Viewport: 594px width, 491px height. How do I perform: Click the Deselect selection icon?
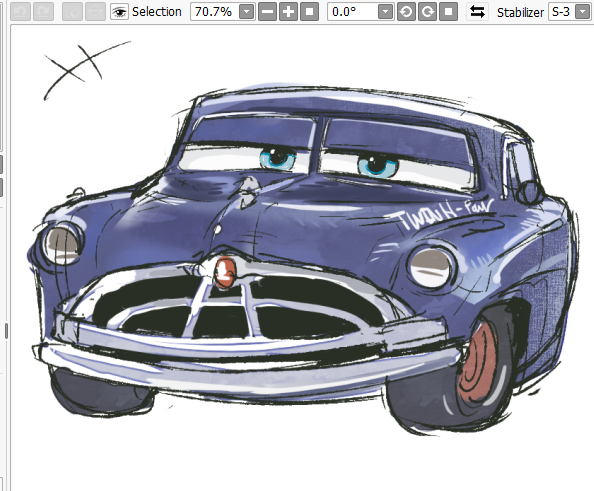(72, 12)
